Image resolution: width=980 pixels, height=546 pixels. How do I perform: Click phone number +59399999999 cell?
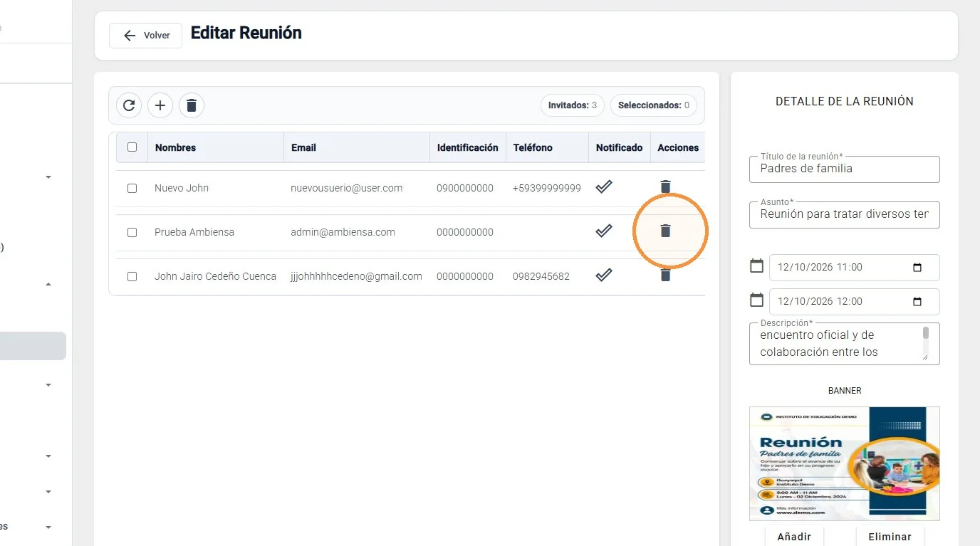pos(547,188)
